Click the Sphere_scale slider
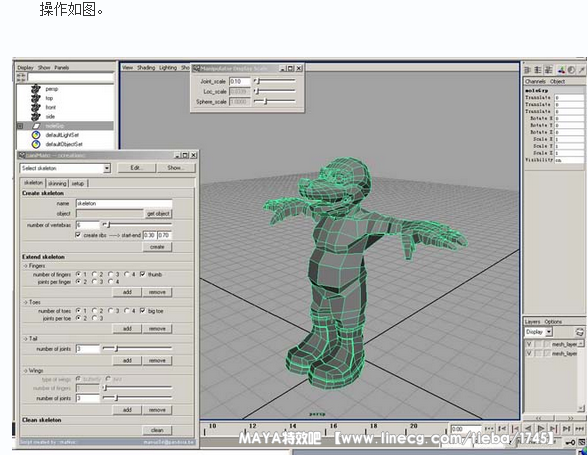 pyautogui.click(x=274, y=102)
